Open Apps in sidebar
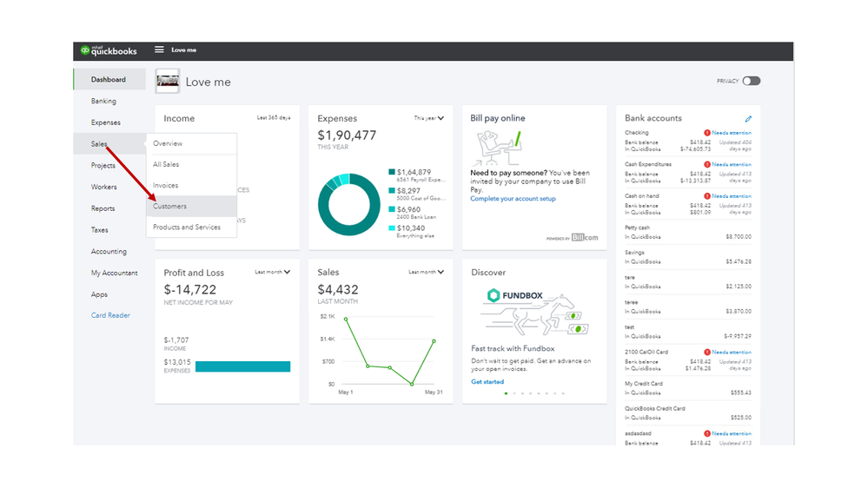This screenshot has width=868, height=488. (x=99, y=294)
